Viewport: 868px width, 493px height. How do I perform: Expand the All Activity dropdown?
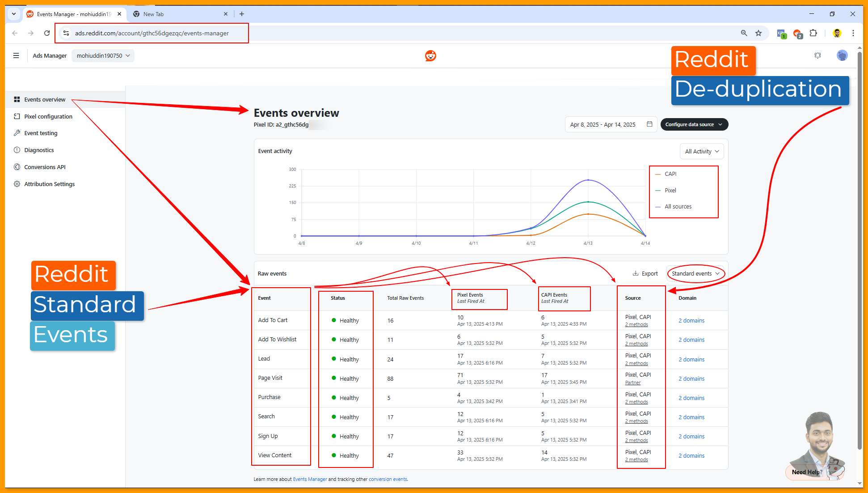(x=702, y=152)
